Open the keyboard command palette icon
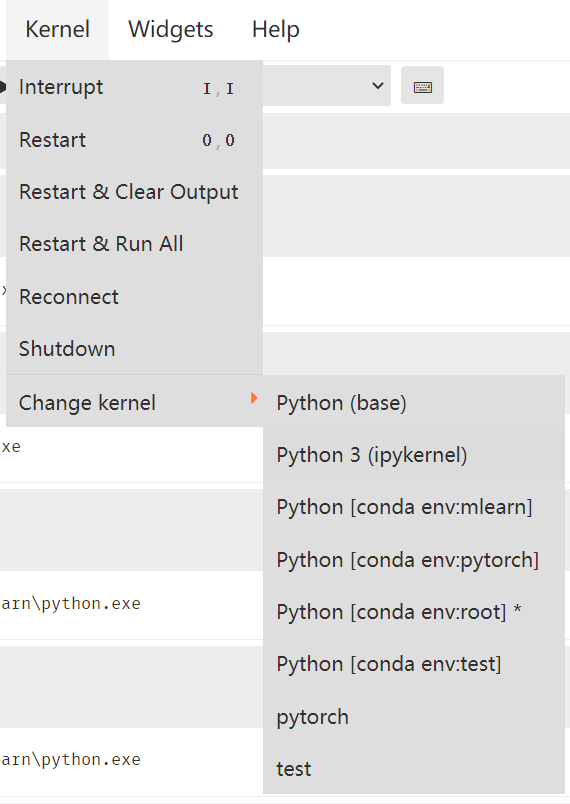570x804 pixels. click(x=422, y=86)
